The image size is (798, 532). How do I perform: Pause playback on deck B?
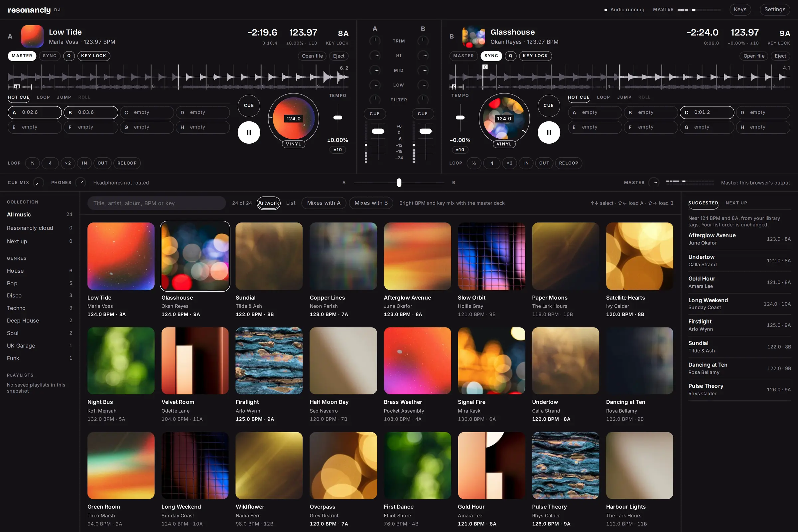(x=549, y=132)
